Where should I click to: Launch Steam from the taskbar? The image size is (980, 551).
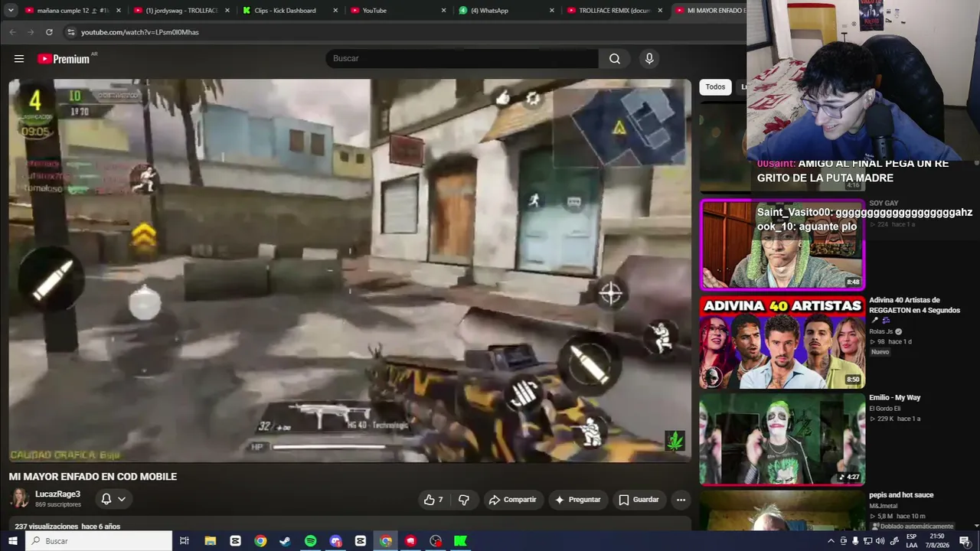coord(285,541)
